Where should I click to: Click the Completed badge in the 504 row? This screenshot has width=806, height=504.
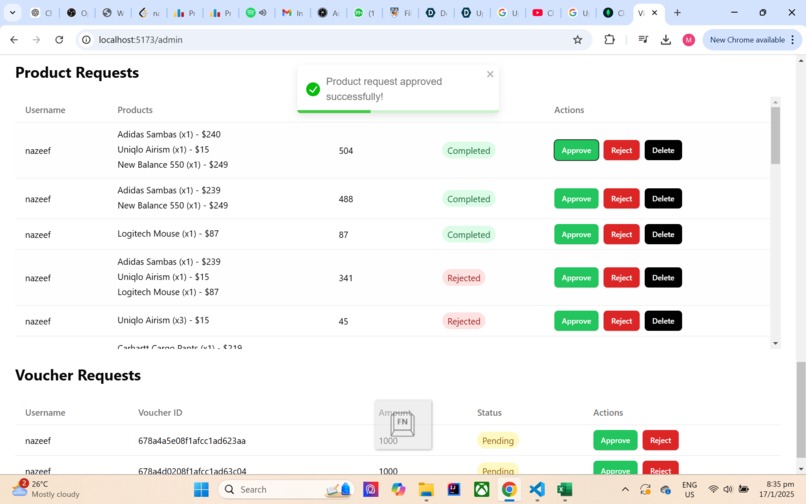pos(468,151)
